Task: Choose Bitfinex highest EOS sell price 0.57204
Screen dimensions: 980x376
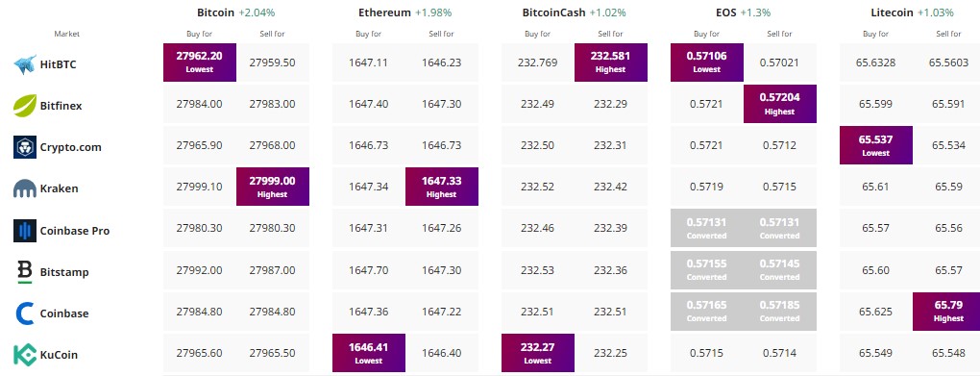Action: [780, 104]
